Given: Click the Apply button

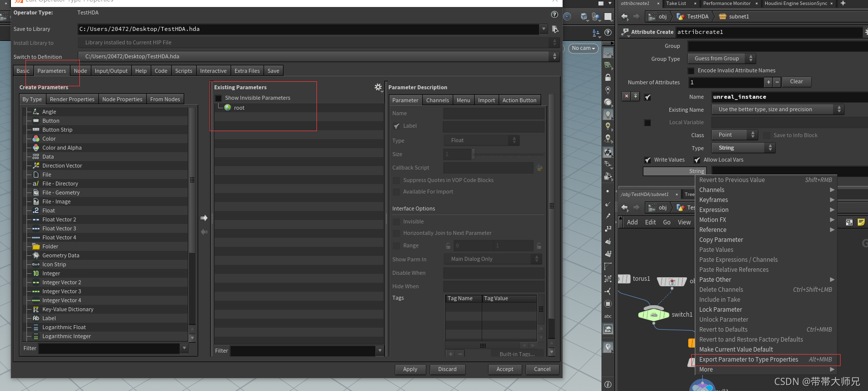Looking at the screenshot, I should 410,370.
